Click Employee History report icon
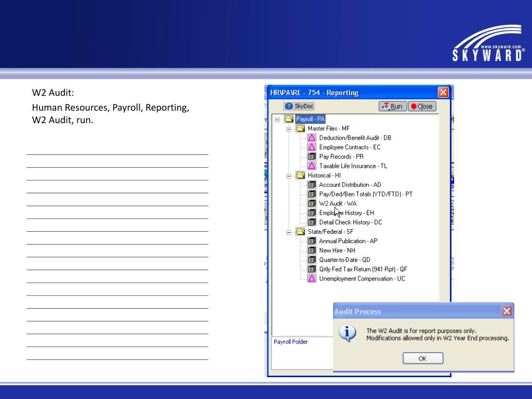 (x=312, y=213)
